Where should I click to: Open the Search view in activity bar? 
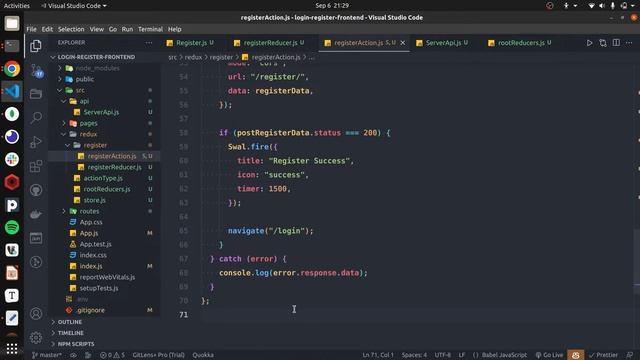pyautogui.click(x=36, y=118)
